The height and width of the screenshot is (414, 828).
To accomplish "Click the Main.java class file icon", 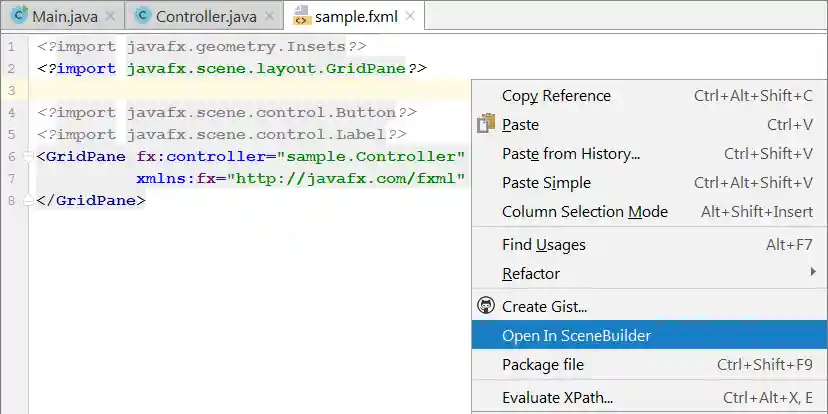I will pos(18,16).
